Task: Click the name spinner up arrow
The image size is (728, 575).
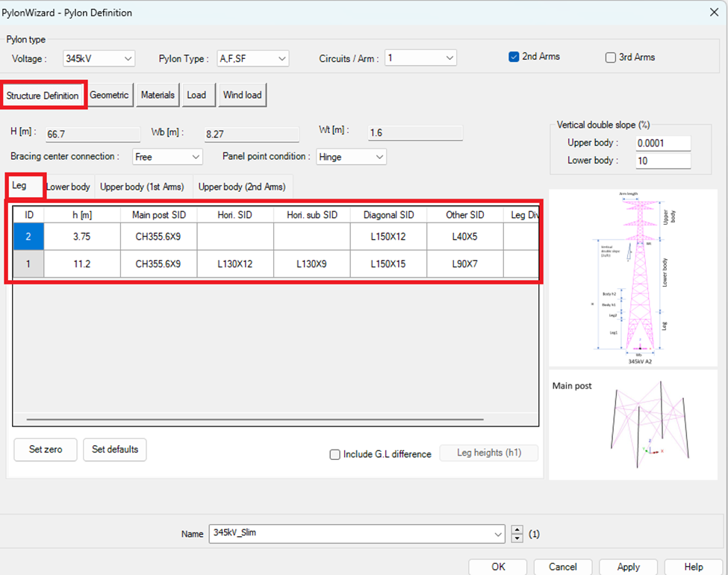Action: [517, 529]
